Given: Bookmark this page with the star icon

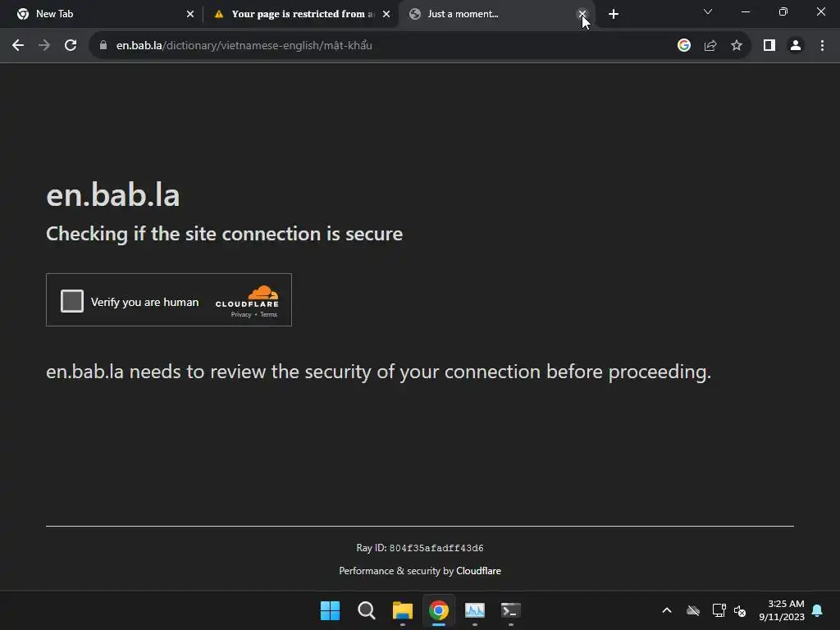Looking at the screenshot, I should click(737, 46).
